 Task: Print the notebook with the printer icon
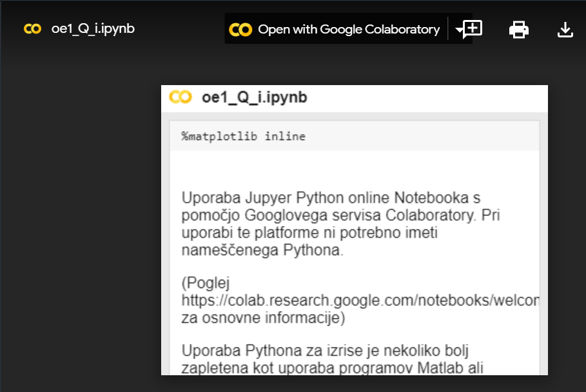(x=519, y=30)
